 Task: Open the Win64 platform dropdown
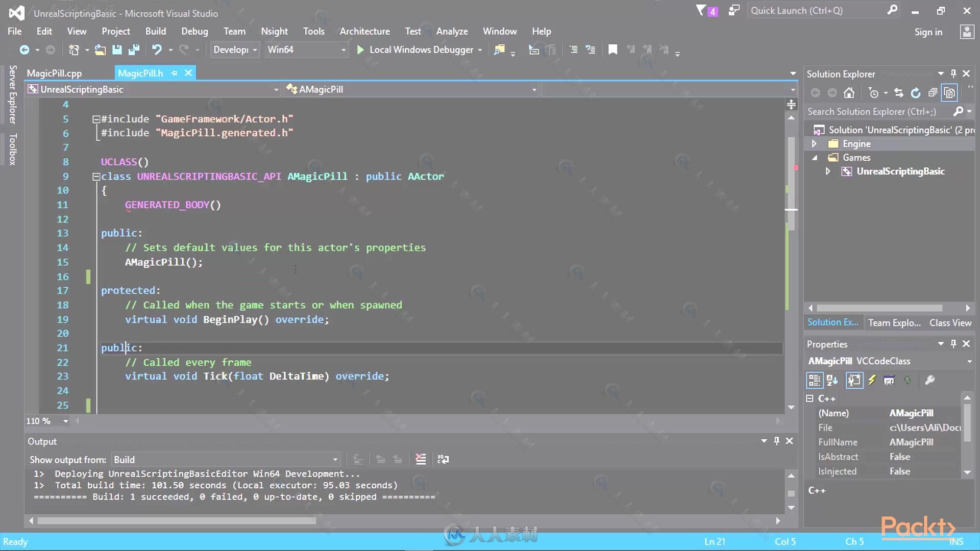306,49
